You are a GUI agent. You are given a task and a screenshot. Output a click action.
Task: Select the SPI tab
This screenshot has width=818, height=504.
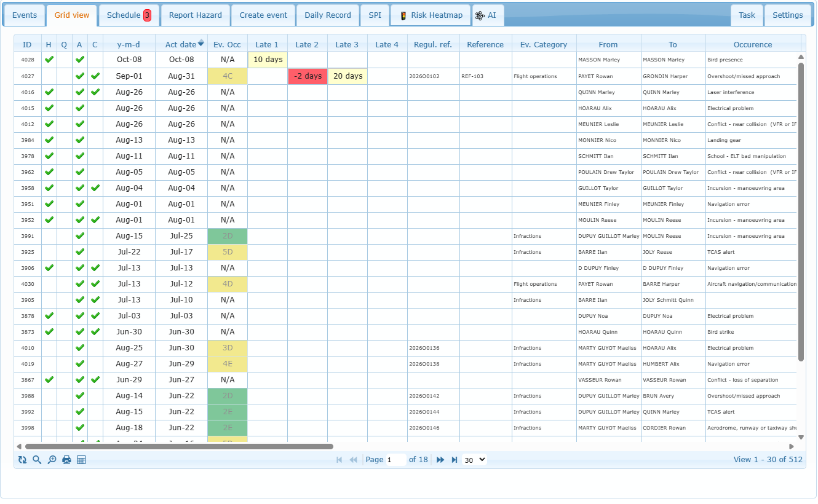coord(375,15)
